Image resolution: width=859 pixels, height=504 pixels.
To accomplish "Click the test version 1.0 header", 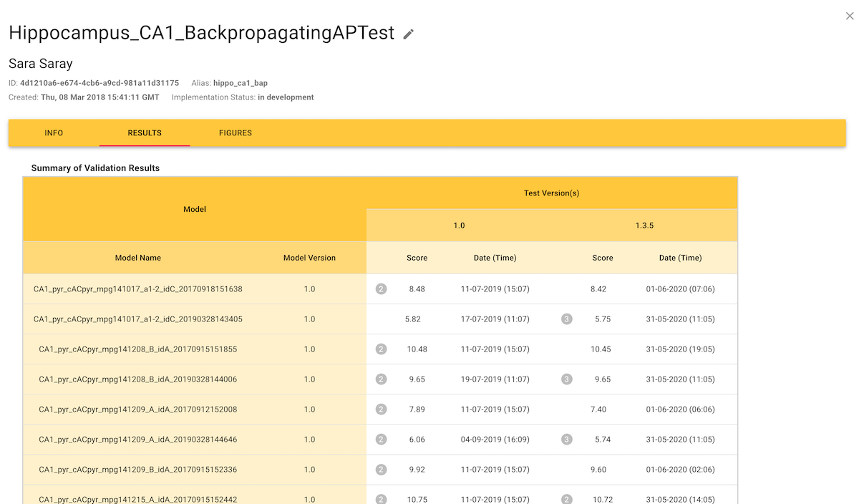I will point(459,226).
